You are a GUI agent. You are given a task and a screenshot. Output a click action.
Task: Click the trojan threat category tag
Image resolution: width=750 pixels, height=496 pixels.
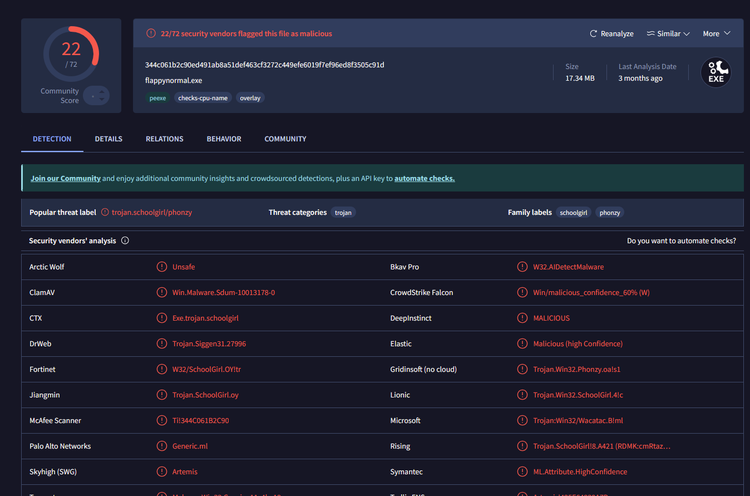tap(343, 213)
